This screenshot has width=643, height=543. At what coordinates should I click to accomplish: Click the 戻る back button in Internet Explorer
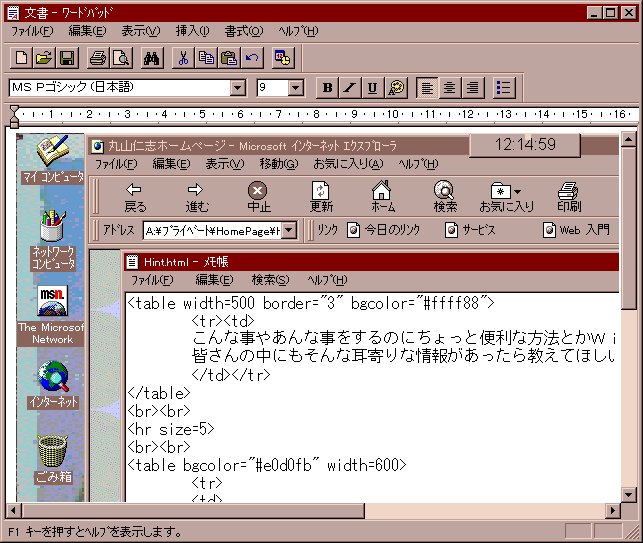(x=135, y=197)
